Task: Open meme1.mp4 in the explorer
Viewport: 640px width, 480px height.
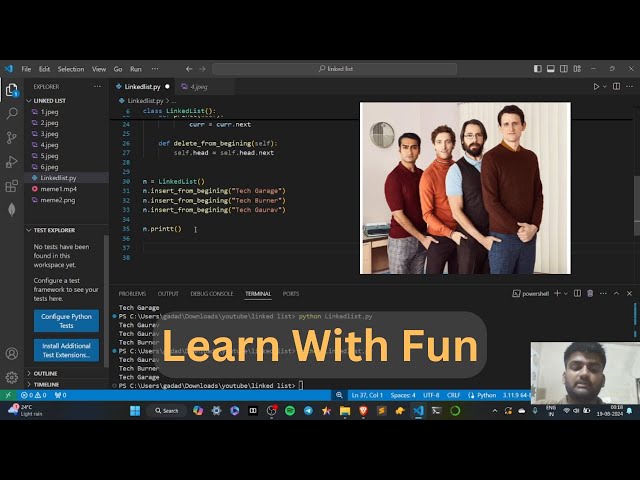Action: (58, 189)
